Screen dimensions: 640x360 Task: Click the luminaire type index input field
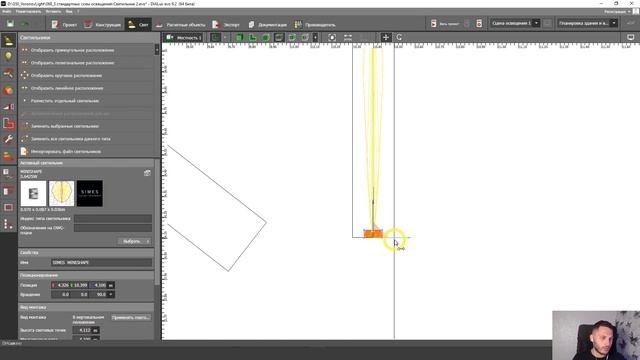click(113, 219)
